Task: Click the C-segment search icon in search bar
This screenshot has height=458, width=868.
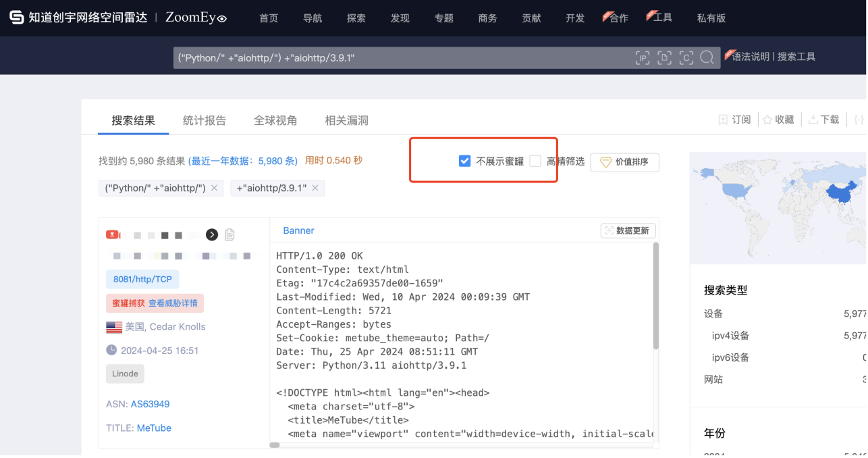Action: [x=686, y=58]
